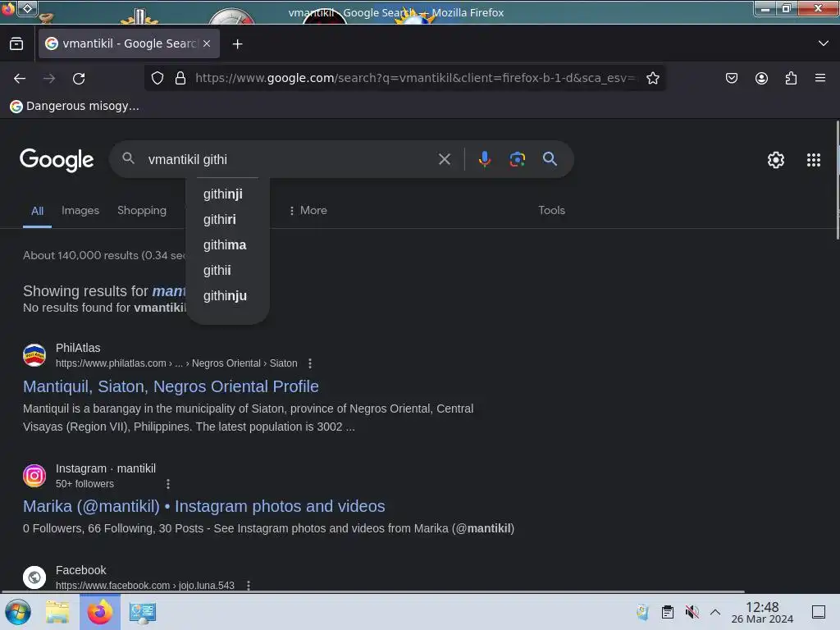Image resolution: width=840 pixels, height=630 pixels.
Task: Open the Facebook result options three-dot menu
Action: [249, 585]
